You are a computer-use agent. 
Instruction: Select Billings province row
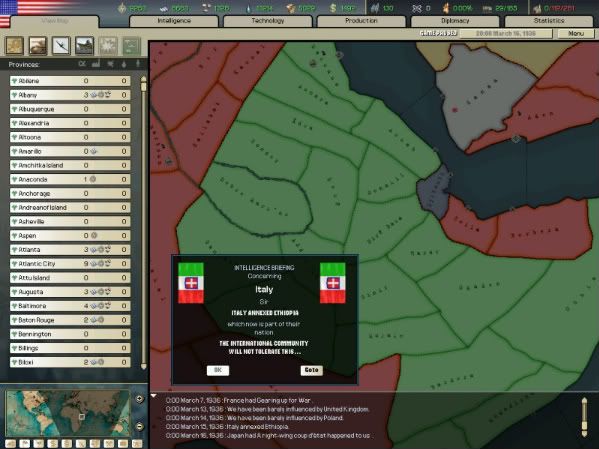(70, 348)
